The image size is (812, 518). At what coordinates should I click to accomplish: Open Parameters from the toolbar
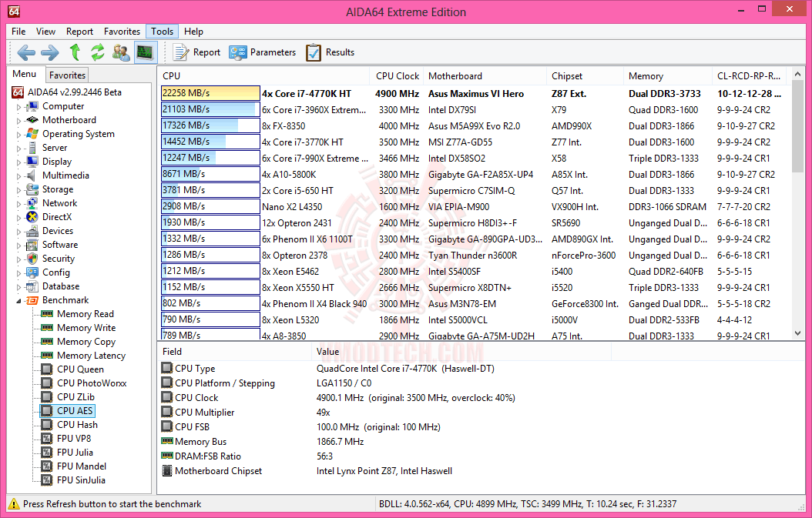coord(263,52)
